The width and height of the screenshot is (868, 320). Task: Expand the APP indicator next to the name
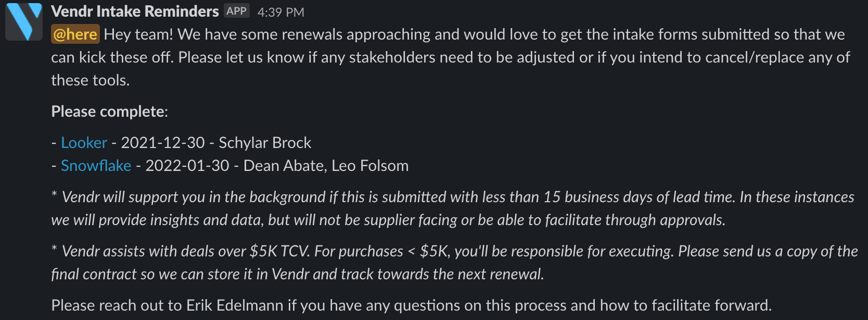237,10
